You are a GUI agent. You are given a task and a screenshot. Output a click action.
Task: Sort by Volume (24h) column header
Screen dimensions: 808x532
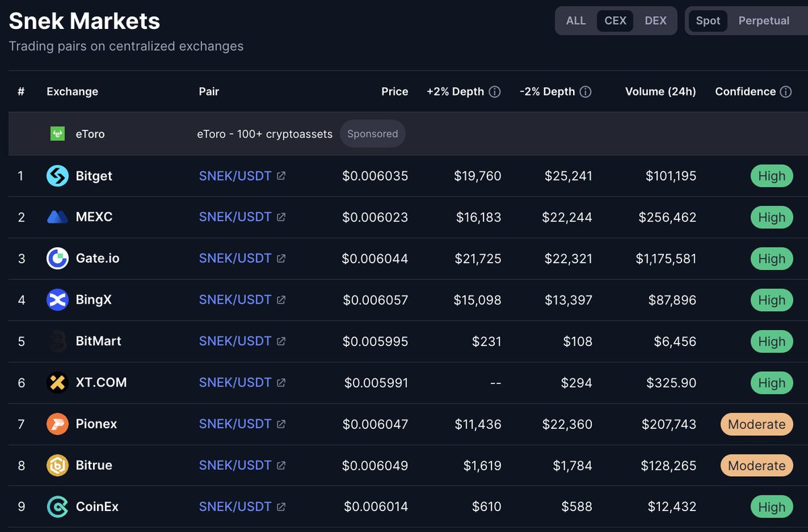[x=661, y=92]
